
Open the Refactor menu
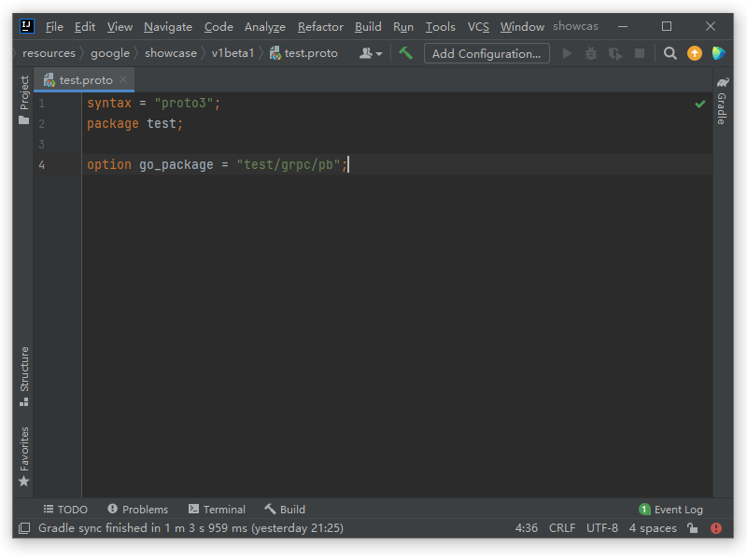(320, 27)
